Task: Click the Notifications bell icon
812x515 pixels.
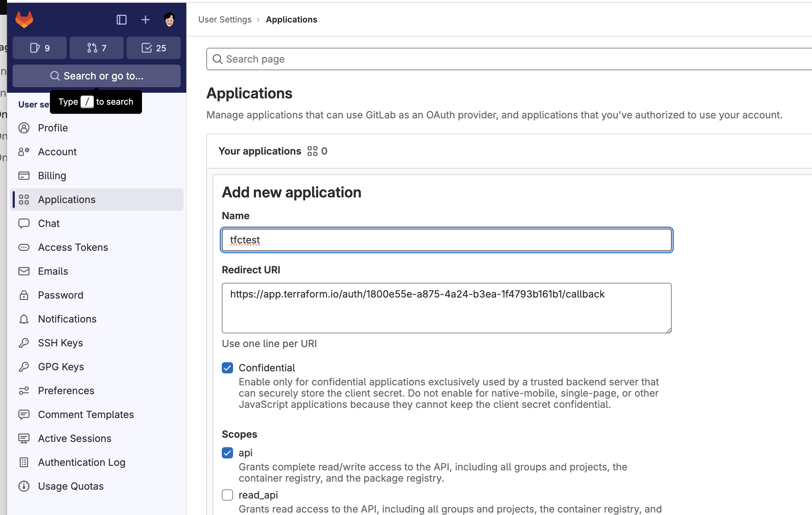Action: tap(24, 319)
